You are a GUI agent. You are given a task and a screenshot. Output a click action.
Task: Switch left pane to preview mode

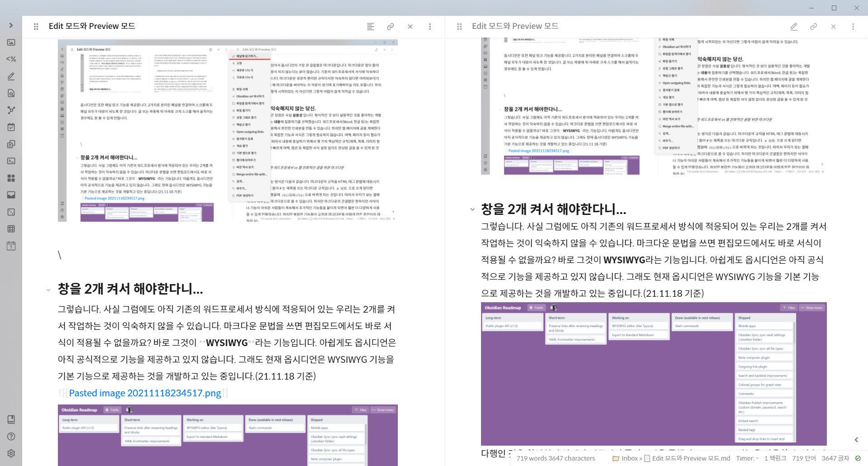(370, 27)
